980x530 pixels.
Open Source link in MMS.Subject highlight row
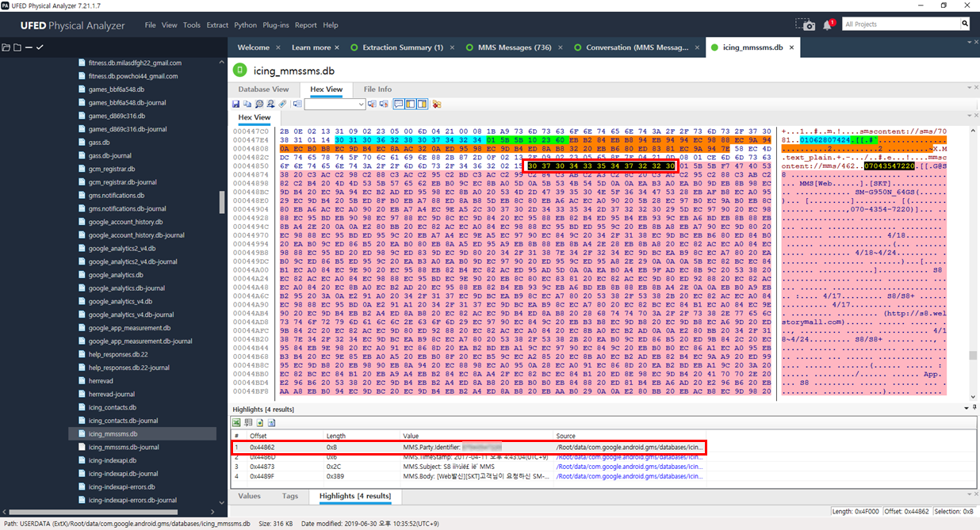click(630, 467)
